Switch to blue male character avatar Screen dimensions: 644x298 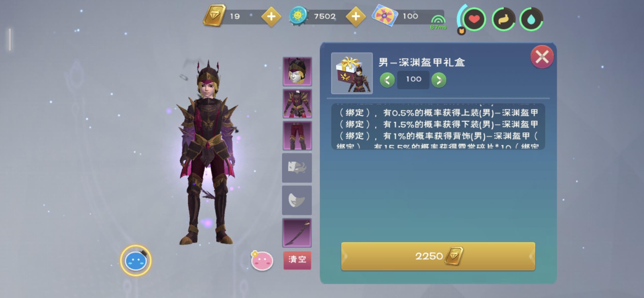tap(136, 261)
